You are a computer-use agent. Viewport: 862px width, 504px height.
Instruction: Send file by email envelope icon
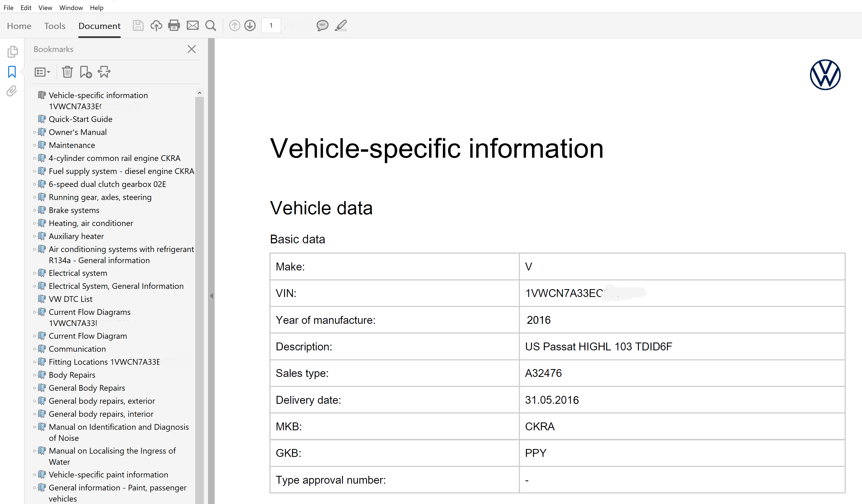pos(192,26)
